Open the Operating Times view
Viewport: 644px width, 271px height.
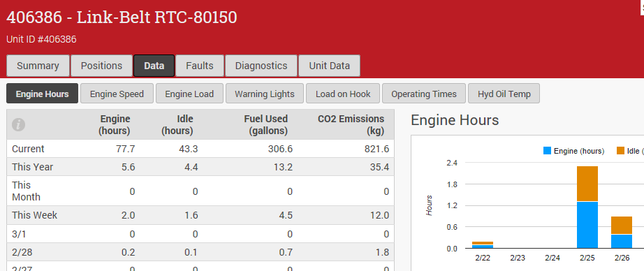click(424, 94)
